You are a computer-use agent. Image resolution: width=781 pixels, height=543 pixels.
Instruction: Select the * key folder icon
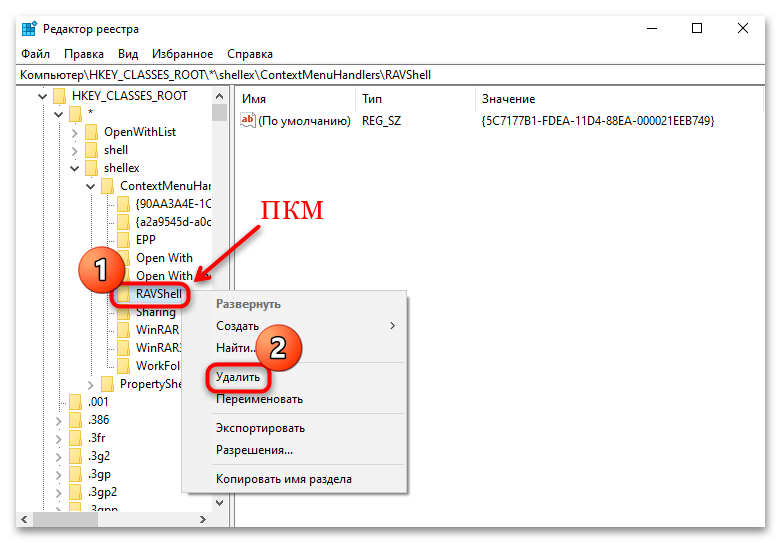pos(75,114)
